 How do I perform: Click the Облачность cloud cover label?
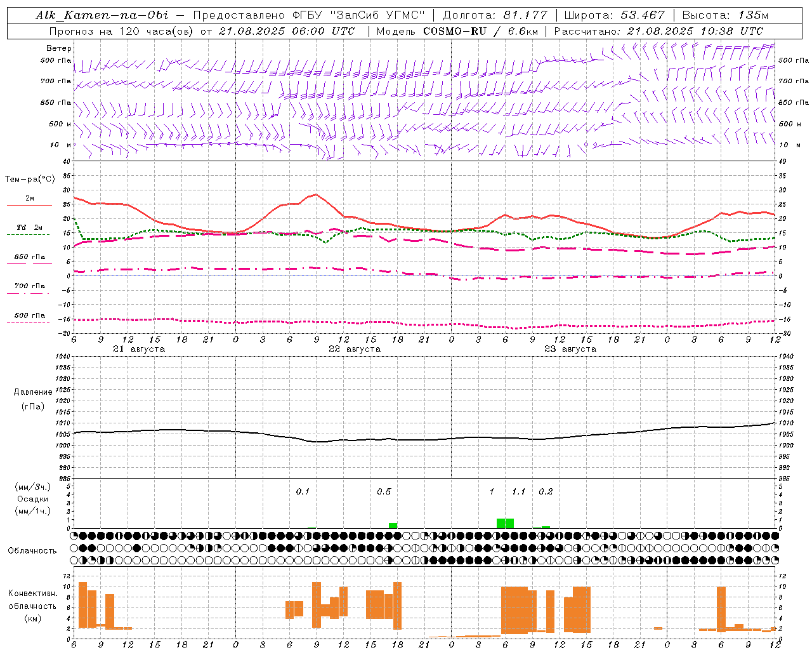coord(32,551)
